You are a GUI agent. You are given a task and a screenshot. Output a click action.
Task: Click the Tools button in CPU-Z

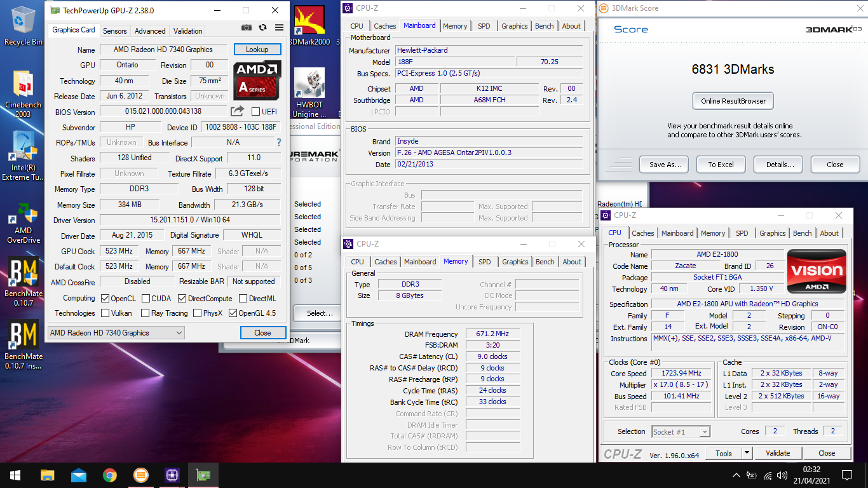click(x=724, y=453)
